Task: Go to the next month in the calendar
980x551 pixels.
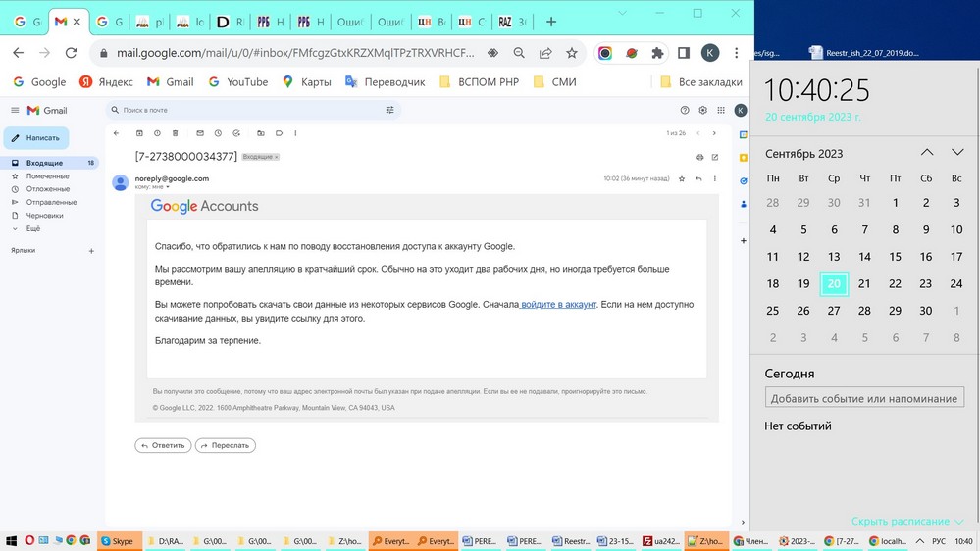Action: pyautogui.click(x=957, y=152)
